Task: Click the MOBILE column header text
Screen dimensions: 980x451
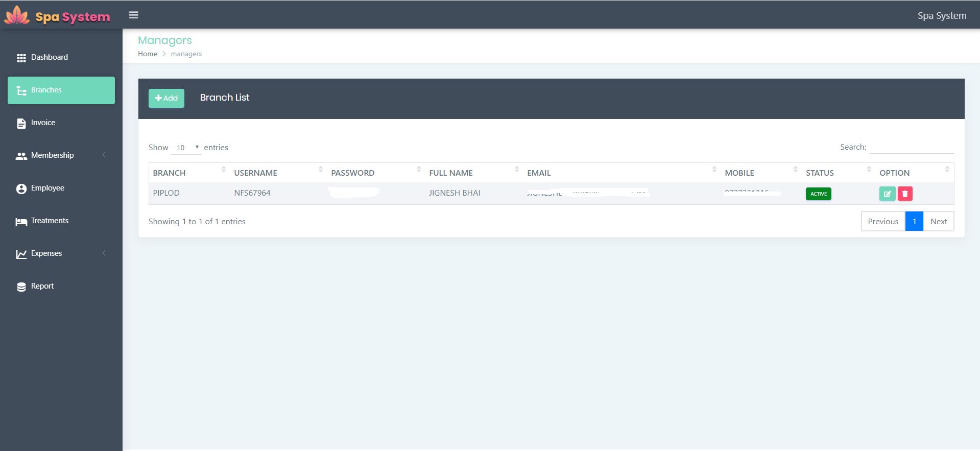Action: [739, 173]
